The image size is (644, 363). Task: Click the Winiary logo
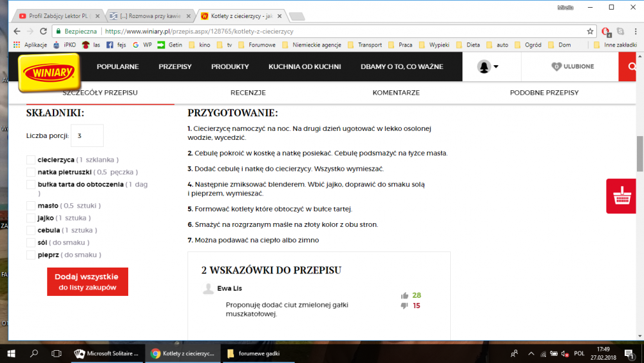coord(49,72)
